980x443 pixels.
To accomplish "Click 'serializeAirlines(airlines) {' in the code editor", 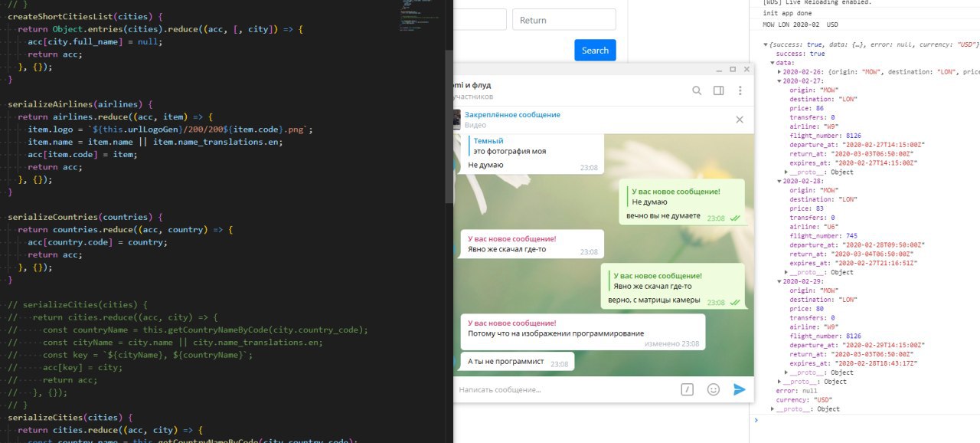I will click(x=80, y=104).
